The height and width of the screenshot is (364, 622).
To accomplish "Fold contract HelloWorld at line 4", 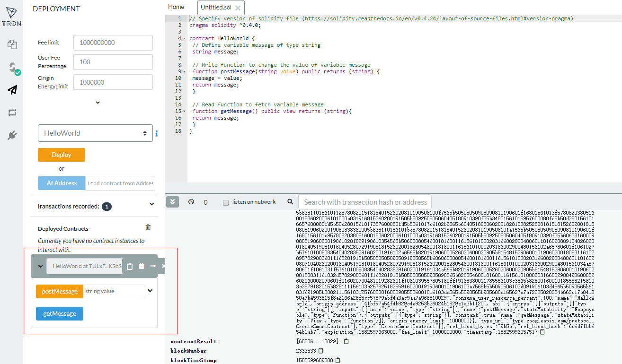I will click(185, 38).
